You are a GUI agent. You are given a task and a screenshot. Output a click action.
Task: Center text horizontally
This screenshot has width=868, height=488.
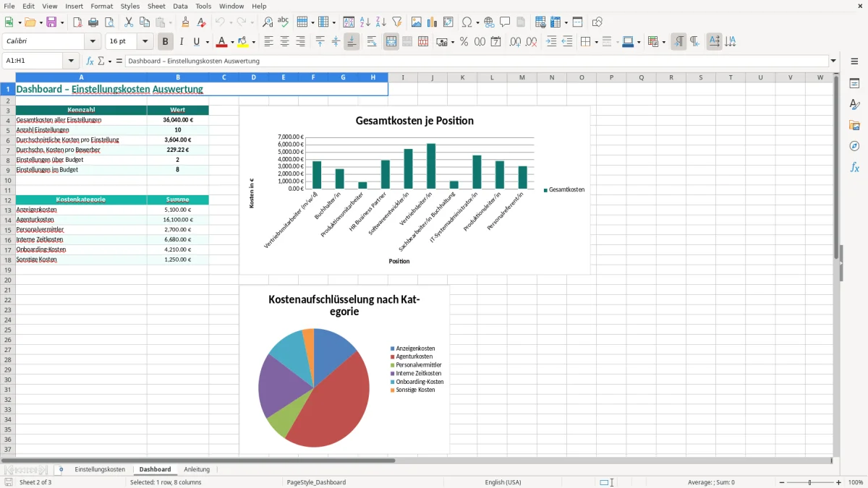[x=284, y=42]
